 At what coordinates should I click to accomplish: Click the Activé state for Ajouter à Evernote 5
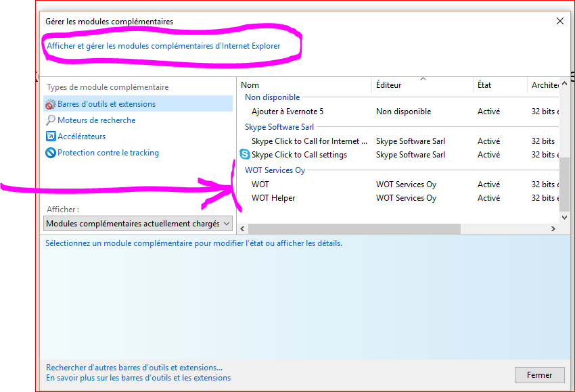[488, 112]
